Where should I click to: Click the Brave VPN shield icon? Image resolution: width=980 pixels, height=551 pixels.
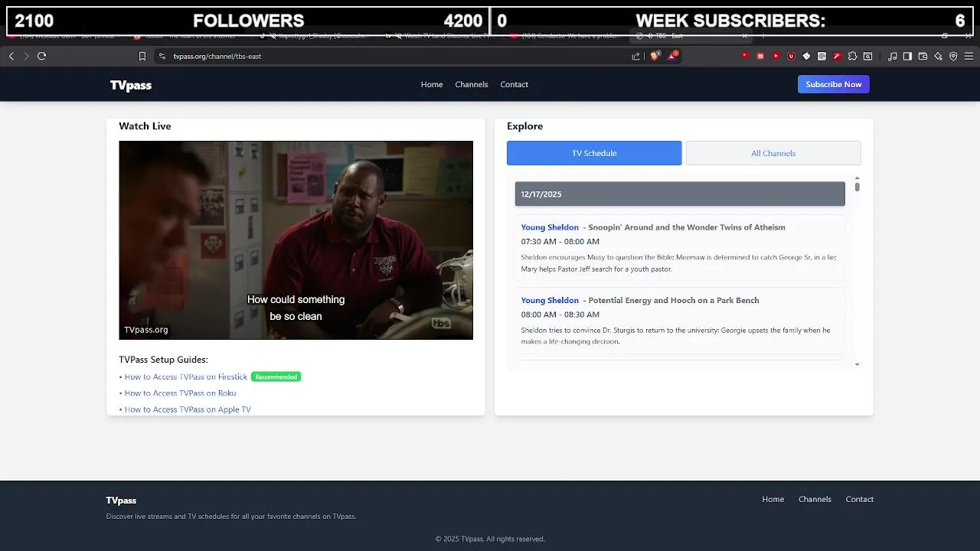(953, 56)
